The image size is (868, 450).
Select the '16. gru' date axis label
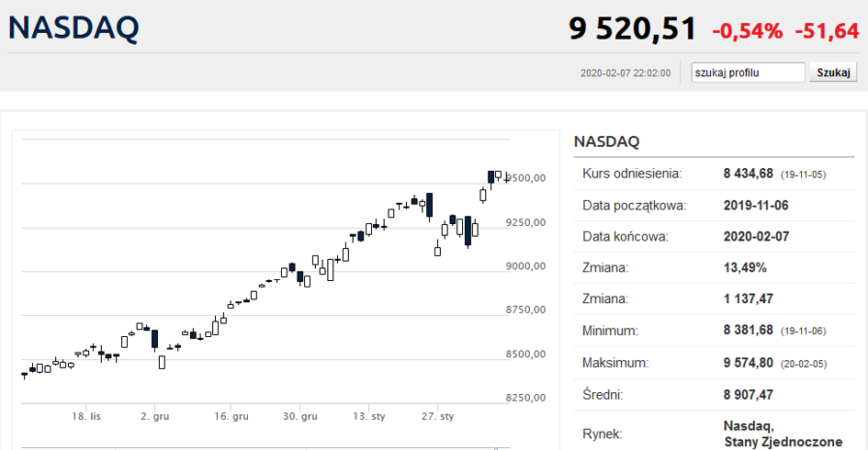(x=231, y=416)
